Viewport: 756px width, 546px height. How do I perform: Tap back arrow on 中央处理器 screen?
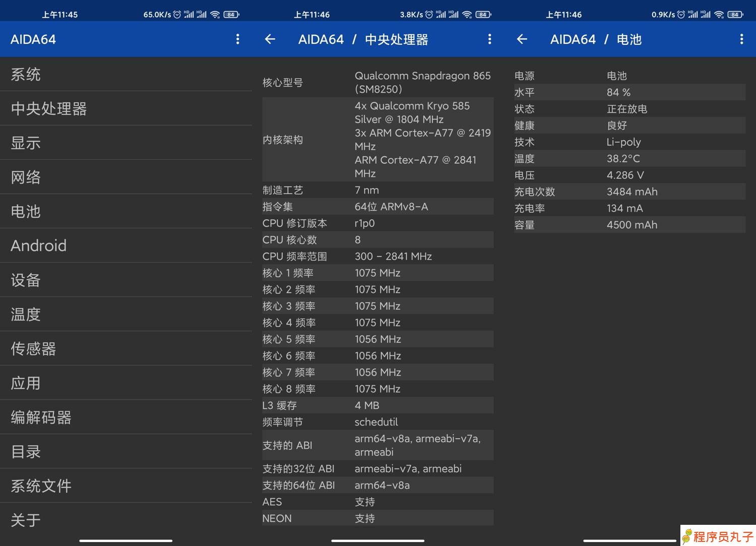tap(270, 39)
